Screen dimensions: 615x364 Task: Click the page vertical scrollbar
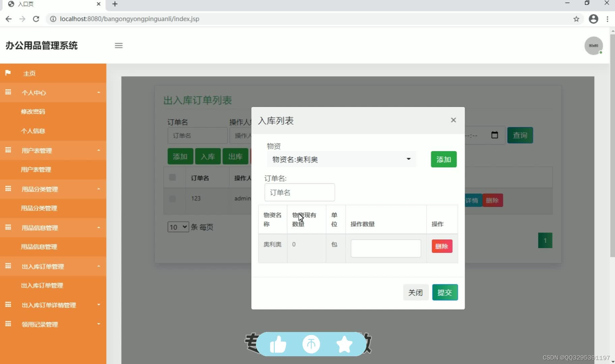612,145
